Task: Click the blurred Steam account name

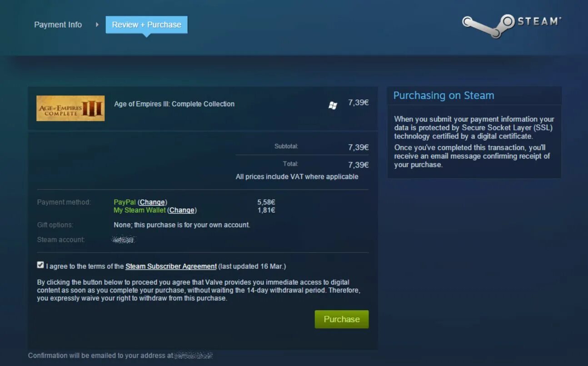Action: pos(124,239)
